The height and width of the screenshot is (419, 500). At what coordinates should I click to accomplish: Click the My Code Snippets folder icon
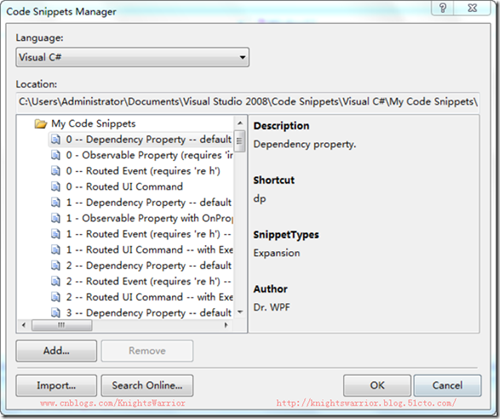click(x=41, y=124)
